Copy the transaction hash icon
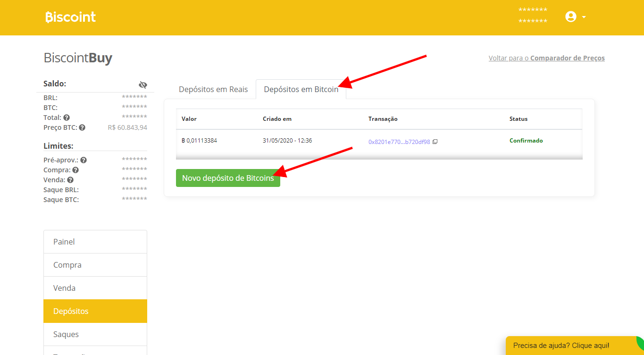644x355 pixels. click(x=435, y=142)
